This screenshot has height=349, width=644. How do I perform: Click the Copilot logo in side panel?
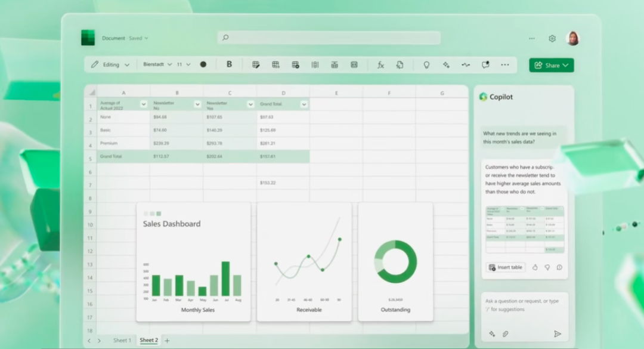point(483,97)
